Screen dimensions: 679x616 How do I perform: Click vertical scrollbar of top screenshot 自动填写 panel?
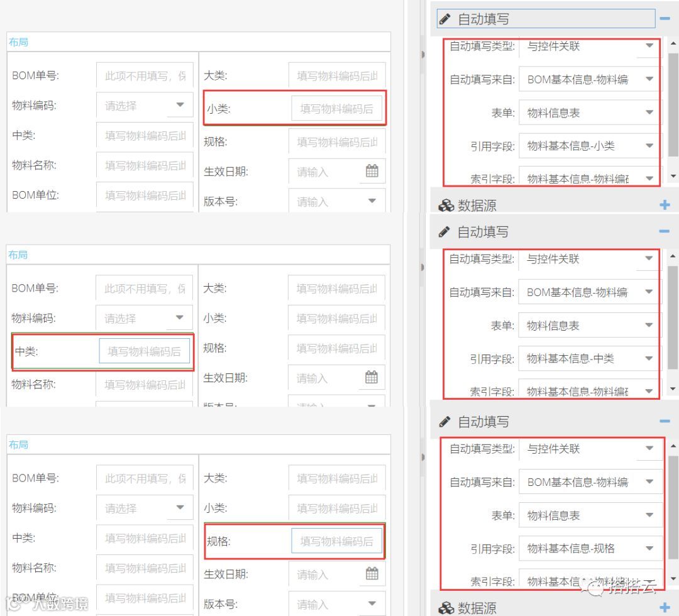coord(673,104)
